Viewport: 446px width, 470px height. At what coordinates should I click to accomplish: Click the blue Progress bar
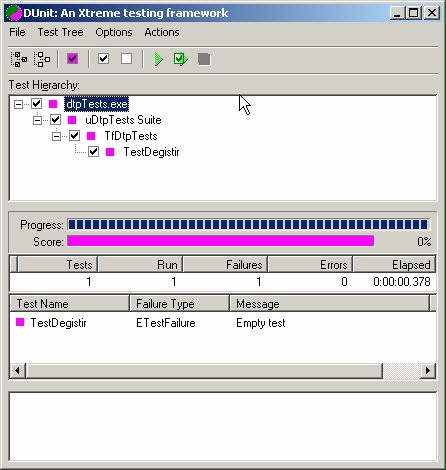(x=248, y=225)
